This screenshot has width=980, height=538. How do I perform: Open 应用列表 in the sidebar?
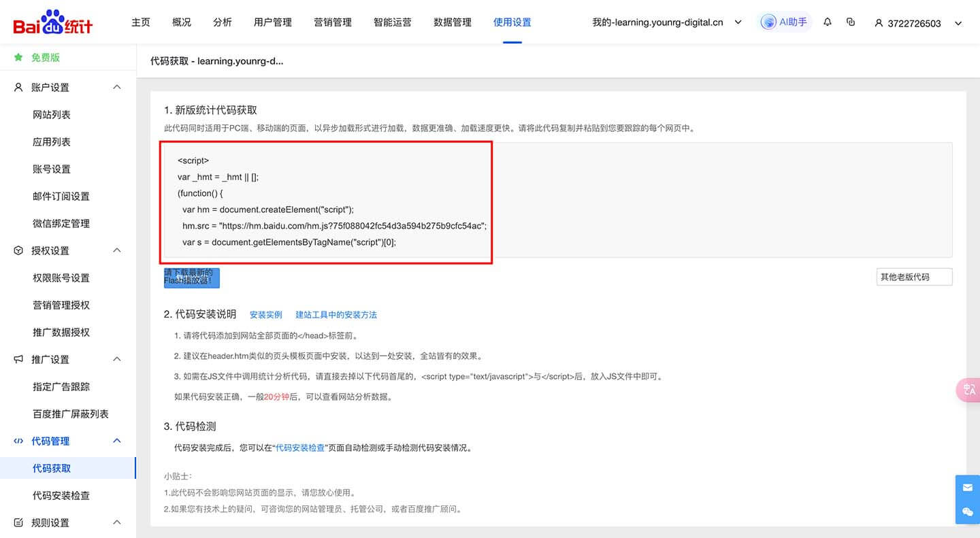coord(52,141)
